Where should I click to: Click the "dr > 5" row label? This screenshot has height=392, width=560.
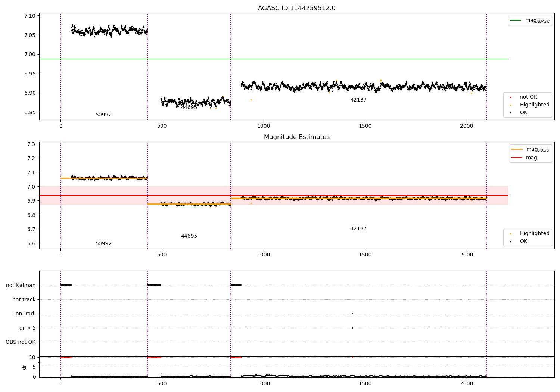[28, 328]
